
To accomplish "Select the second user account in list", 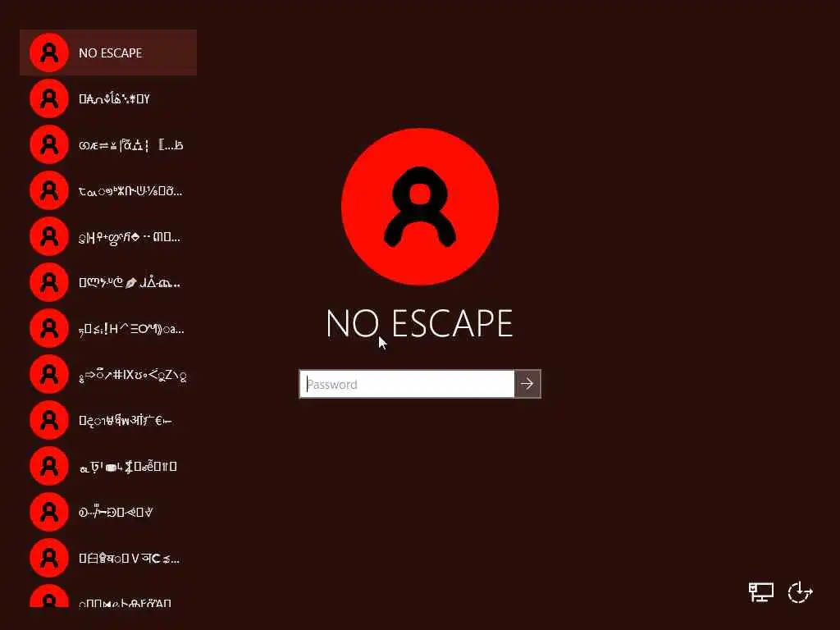I will 108,98.
